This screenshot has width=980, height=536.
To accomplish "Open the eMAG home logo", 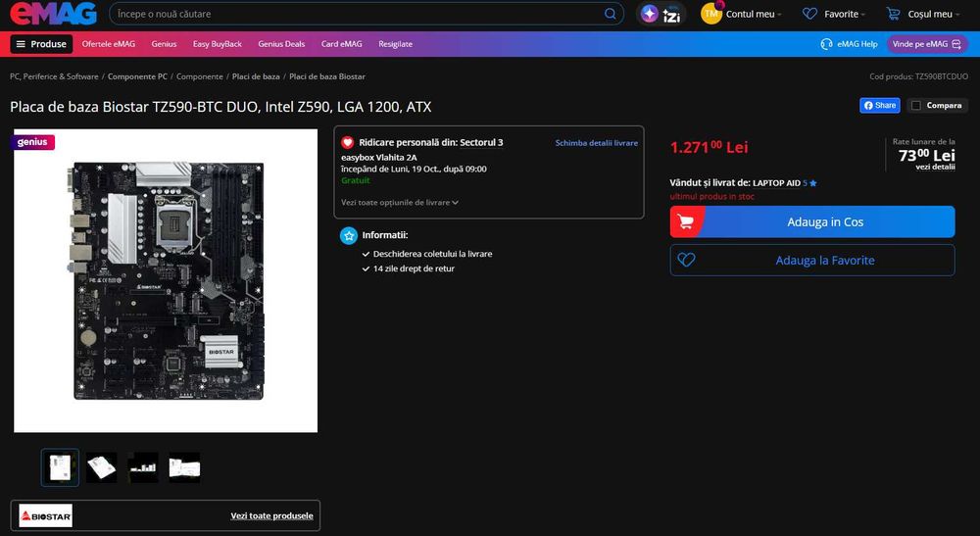I will 53,13.
